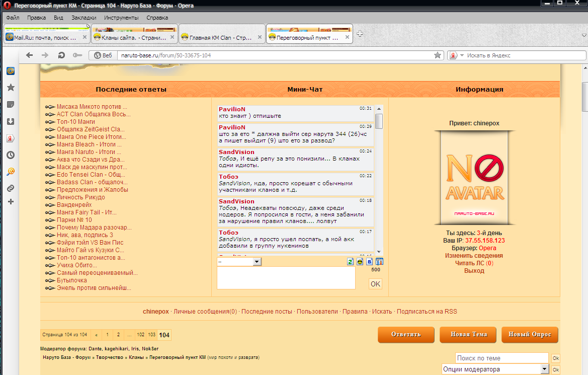588x375 pixels.
Task: Open Бутылочка link
Action: pyautogui.click(x=71, y=280)
